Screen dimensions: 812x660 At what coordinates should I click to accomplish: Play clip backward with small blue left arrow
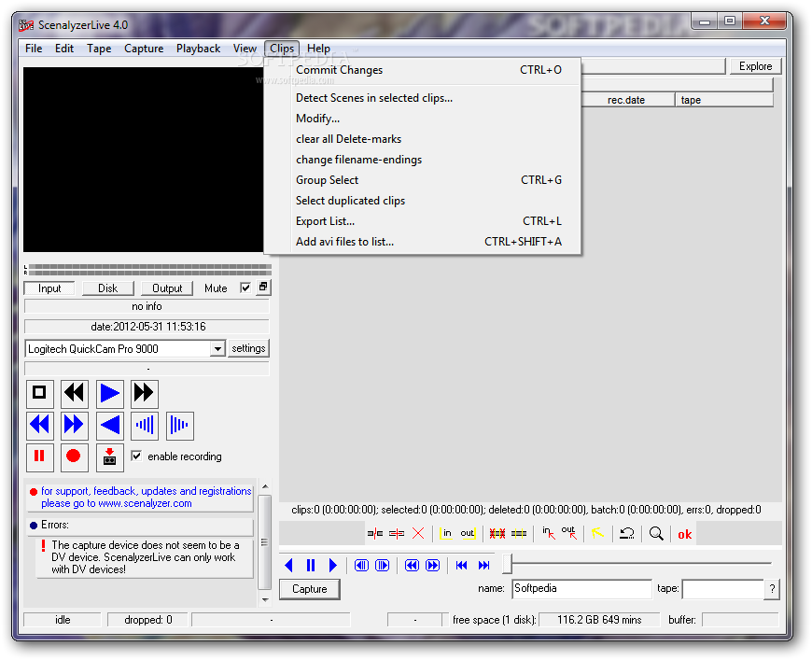(x=289, y=565)
